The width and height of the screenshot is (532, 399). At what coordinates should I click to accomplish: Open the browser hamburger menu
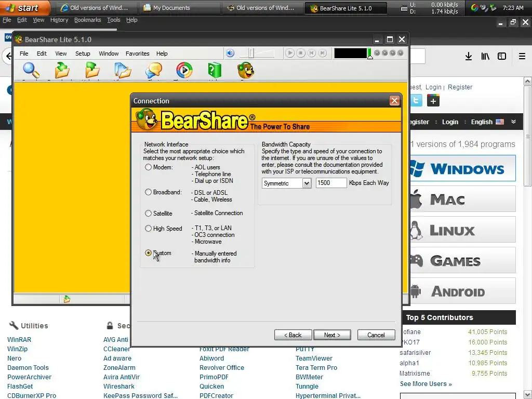(522, 56)
